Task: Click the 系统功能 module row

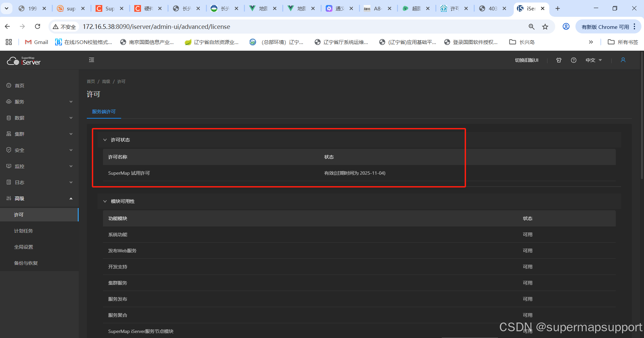Action: click(359, 235)
